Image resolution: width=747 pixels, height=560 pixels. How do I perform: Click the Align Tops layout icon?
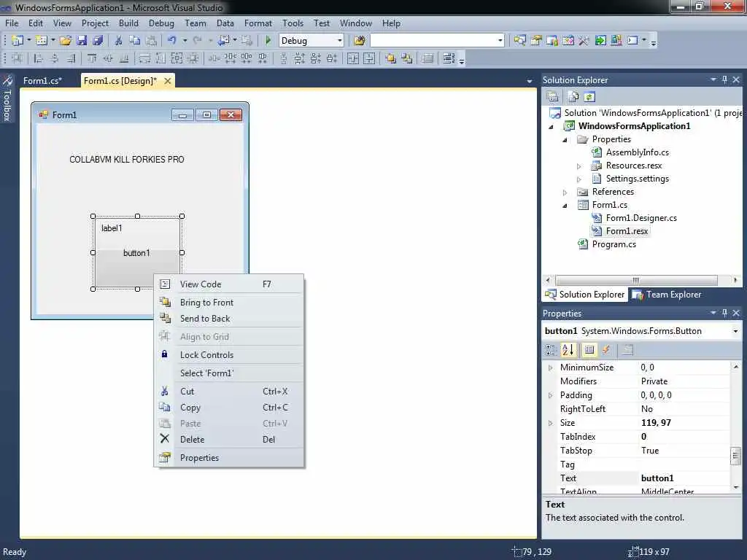[x=91, y=58]
